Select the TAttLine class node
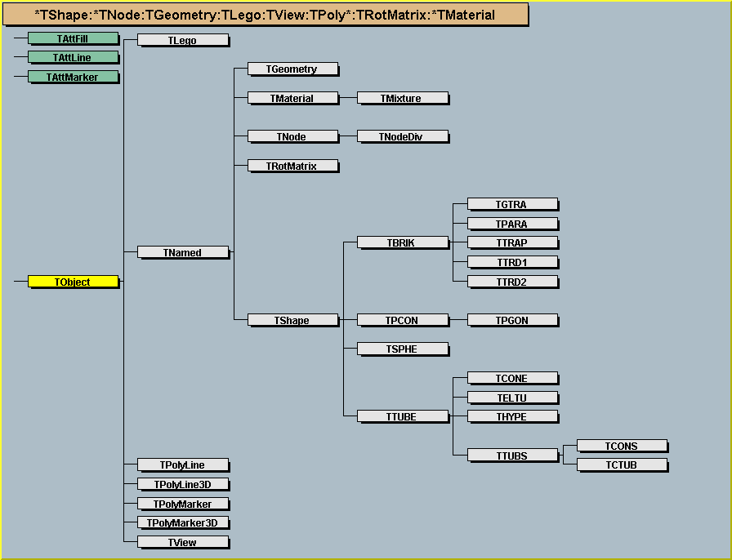The image size is (732, 560). tap(73, 57)
